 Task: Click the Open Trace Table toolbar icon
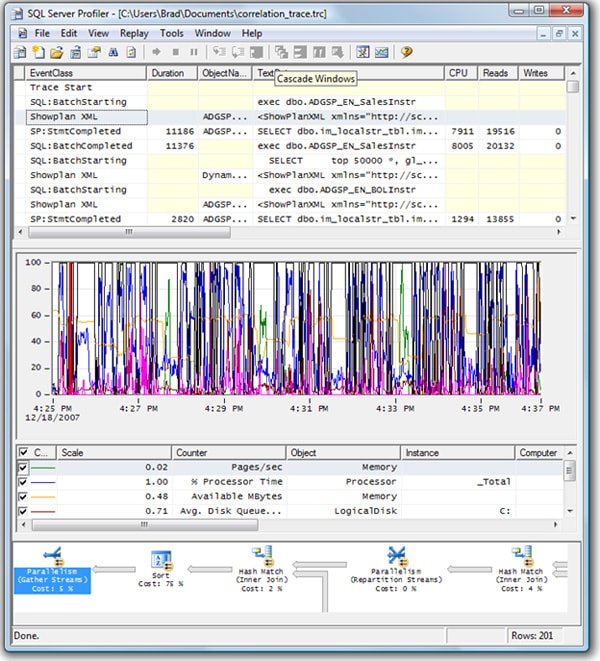(75, 52)
